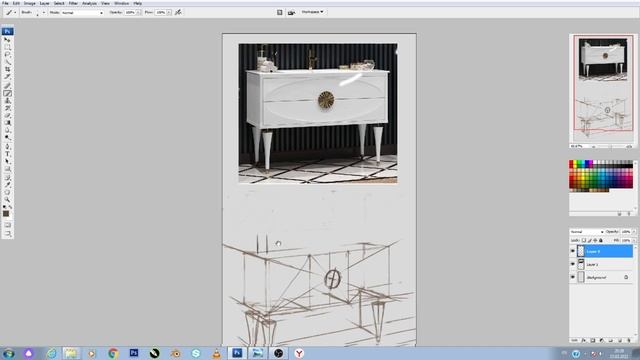
Task: Select the Magic Wand tool
Action: [x=7, y=62]
